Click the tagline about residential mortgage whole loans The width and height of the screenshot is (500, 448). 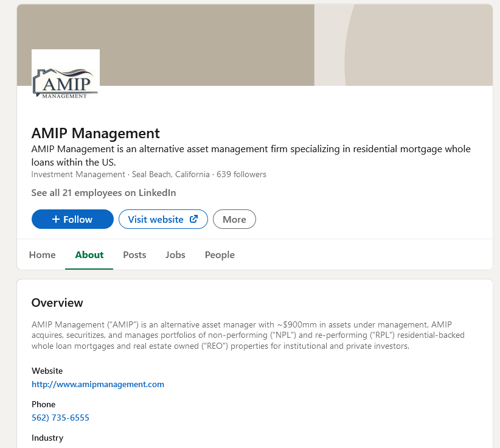point(251,155)
